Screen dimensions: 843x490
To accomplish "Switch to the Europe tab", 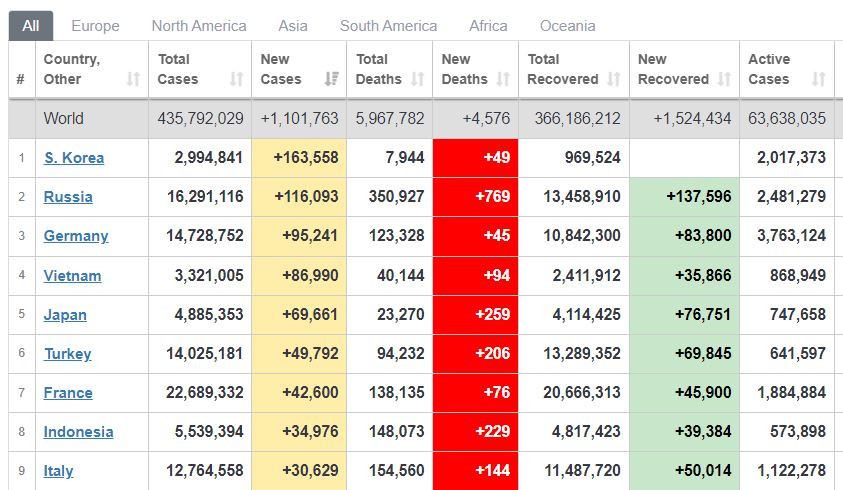I will pos(95,26).
